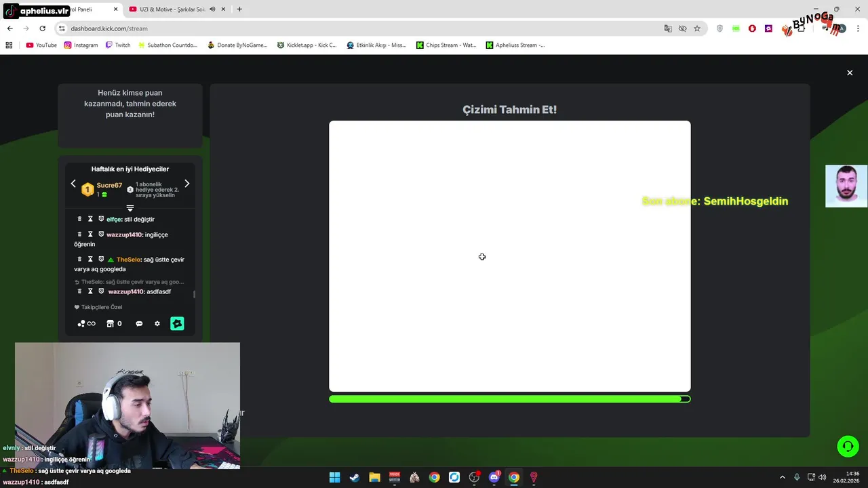Click the green round timer progress bar
This screenshot has height=488, width=868.
(510, 399)
